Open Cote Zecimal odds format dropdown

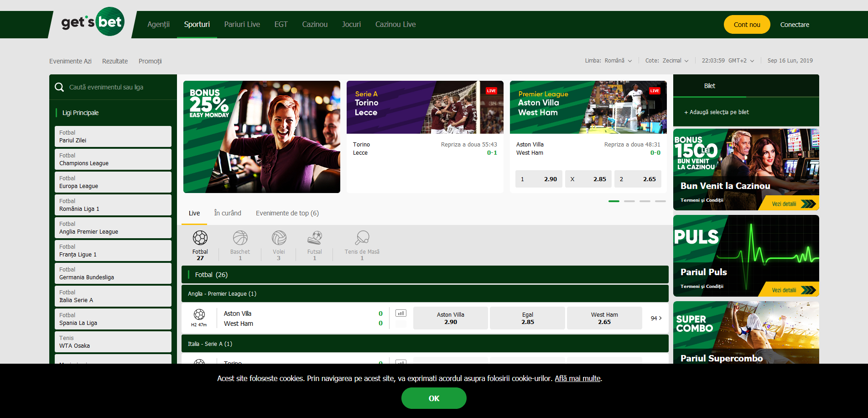click(667, 61)
